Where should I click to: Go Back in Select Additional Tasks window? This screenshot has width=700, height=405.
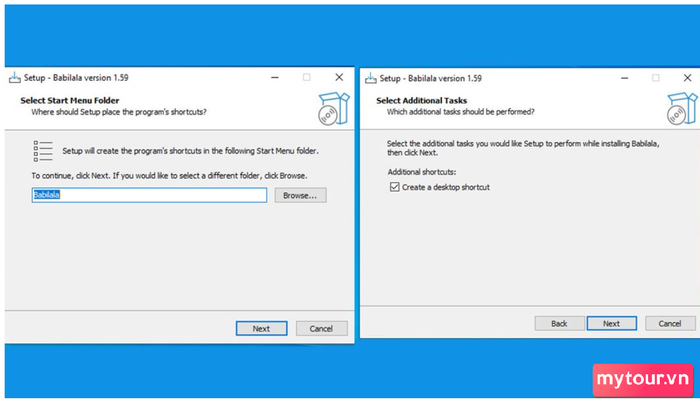click(x=559, y=323)
